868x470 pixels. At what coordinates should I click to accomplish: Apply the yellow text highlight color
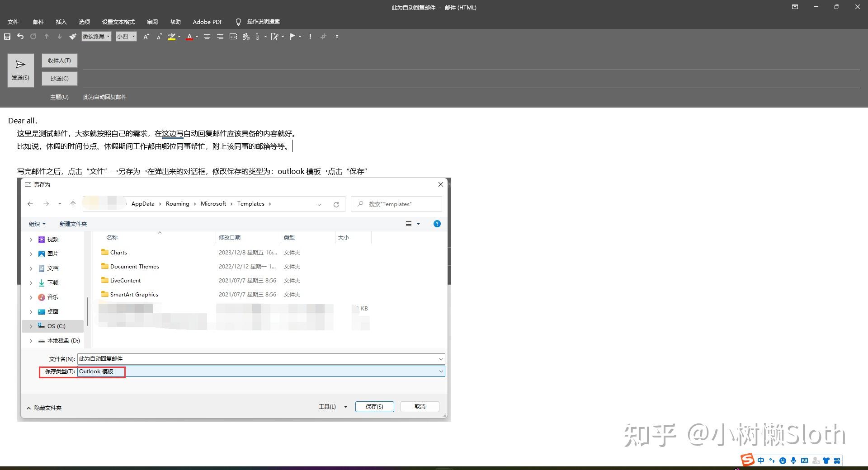pos(171,37)
